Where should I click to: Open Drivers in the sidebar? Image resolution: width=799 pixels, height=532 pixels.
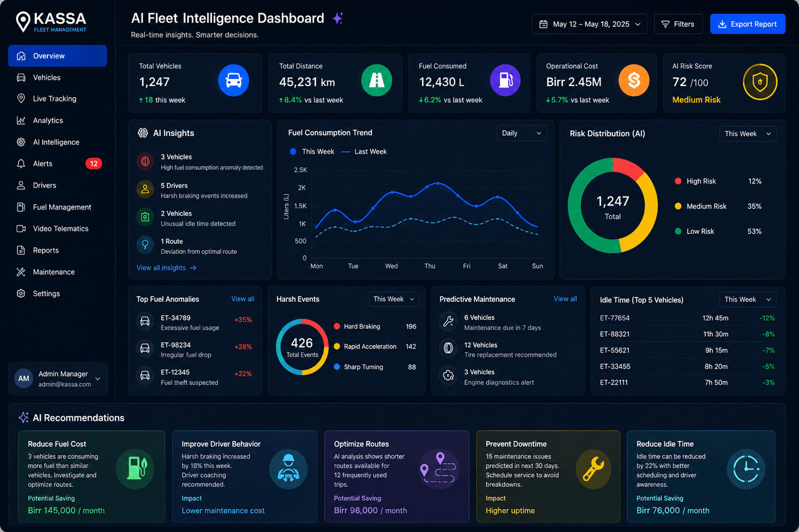(x=57, y=185)
